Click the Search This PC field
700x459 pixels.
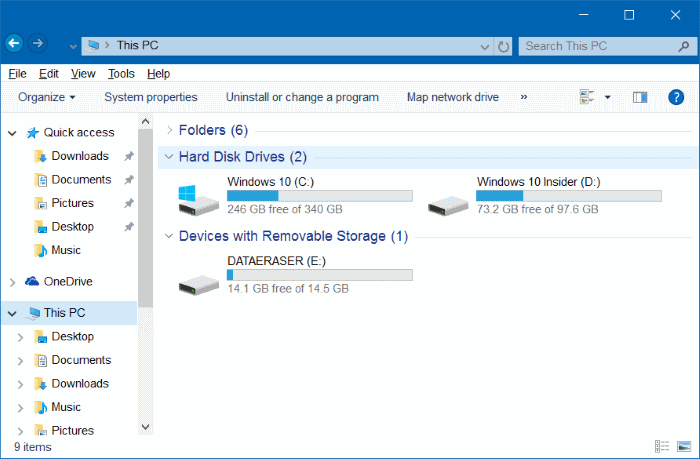[x=608, y=46]
